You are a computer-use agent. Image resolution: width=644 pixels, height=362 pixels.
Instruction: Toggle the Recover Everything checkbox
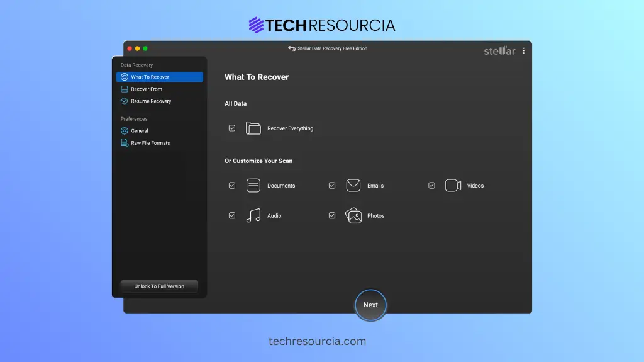coord(232,128)
